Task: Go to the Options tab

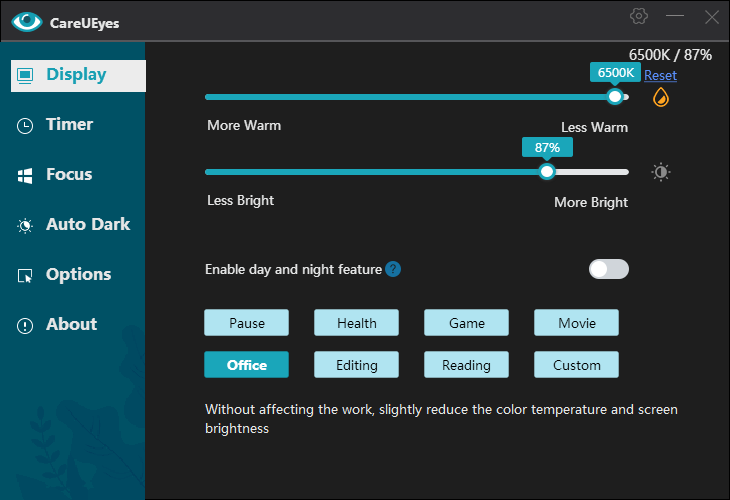Action: tap(78, 274)
